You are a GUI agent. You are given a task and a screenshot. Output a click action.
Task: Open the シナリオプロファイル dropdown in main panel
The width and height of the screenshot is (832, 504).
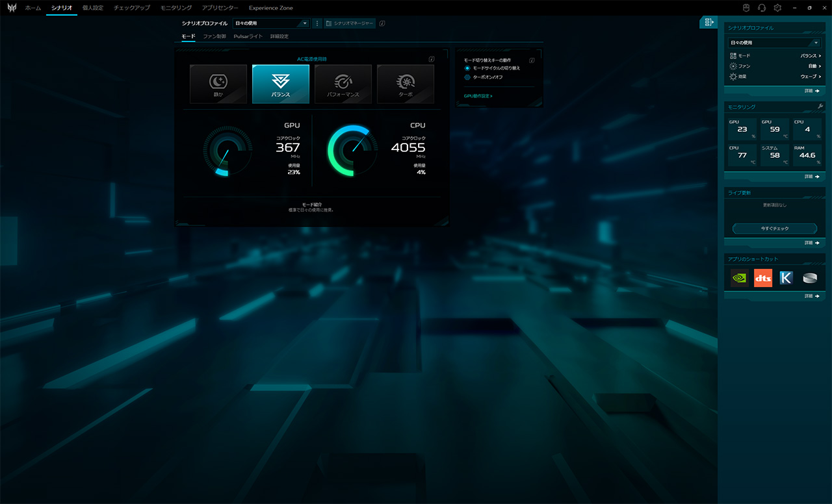click(272, 23)
